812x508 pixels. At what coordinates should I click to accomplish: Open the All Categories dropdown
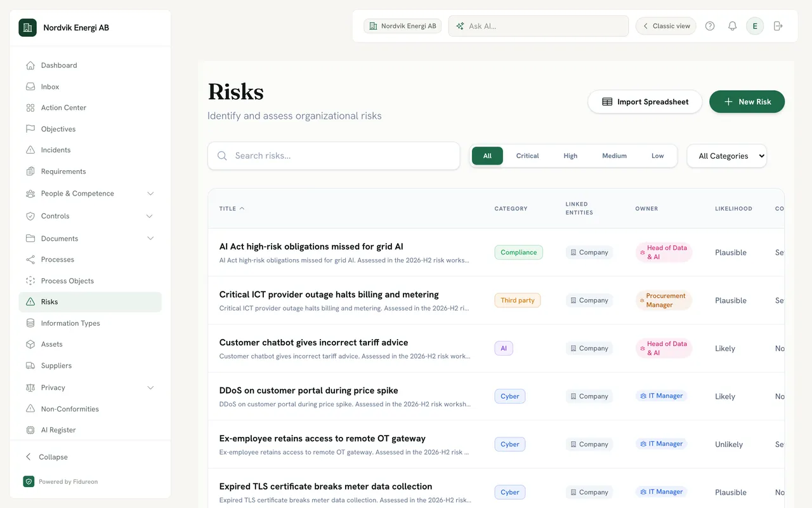(727, 156)
